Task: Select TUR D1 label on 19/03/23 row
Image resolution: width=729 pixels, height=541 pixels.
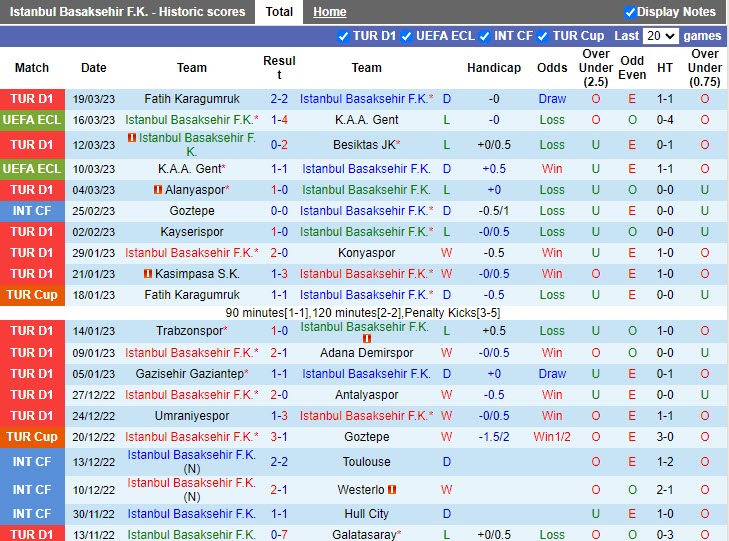Action: click(x=32, y=99)
